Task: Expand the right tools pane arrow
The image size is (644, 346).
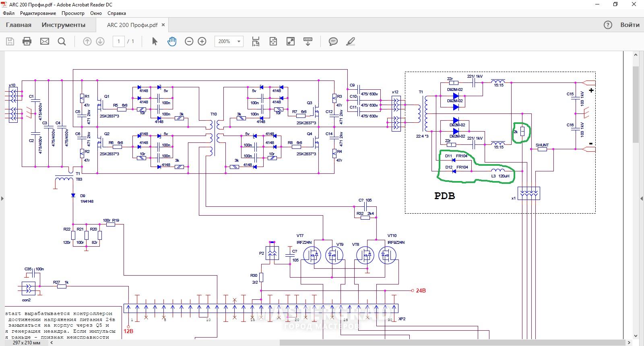Action: coord(642,198)
